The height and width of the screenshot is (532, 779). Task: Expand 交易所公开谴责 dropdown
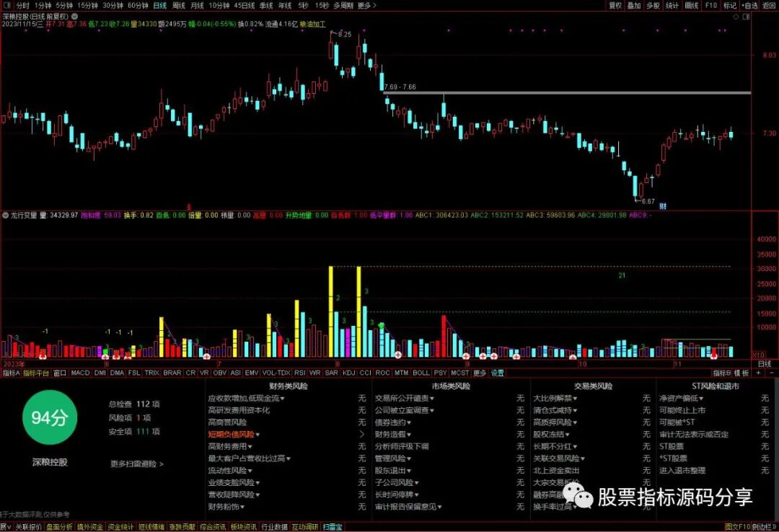(x=405, y=399)
